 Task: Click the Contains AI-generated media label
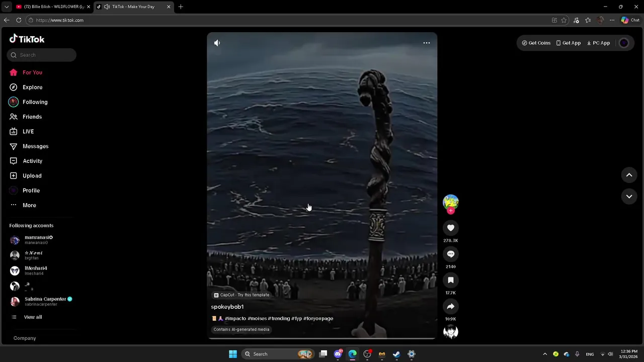[242, 329]
